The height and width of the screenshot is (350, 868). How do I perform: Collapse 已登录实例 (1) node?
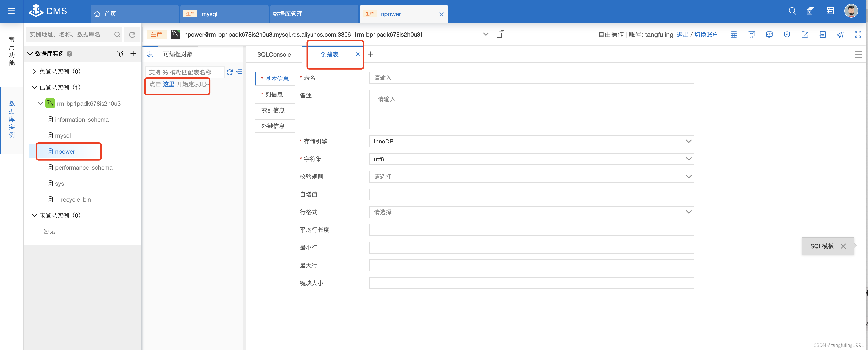34,87
